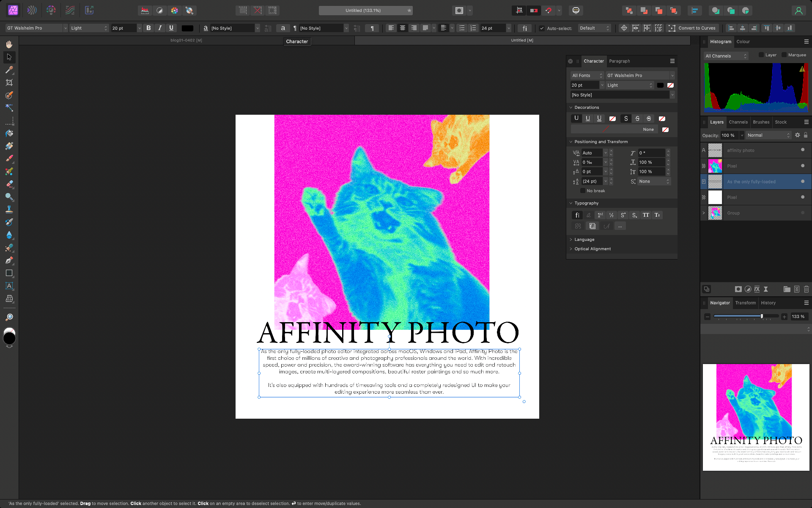
Task: Toggle All Caps typography button
Action: click(x=646, y=215)
